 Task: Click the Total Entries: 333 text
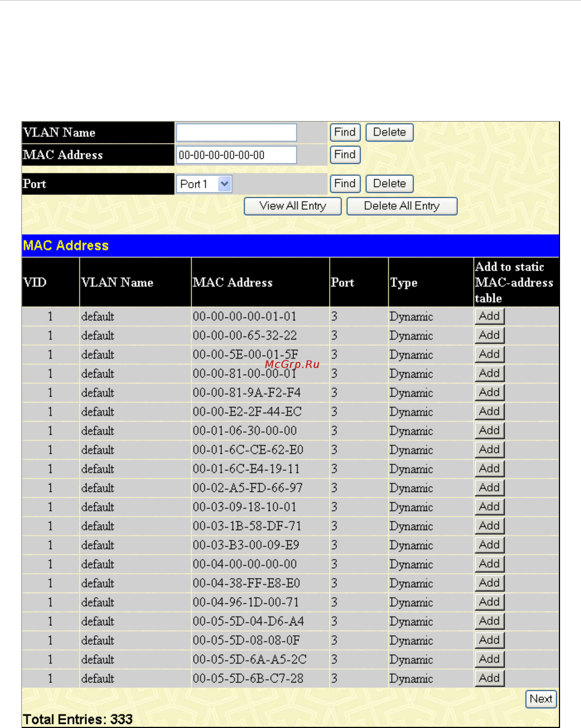[x=78, y=719]
